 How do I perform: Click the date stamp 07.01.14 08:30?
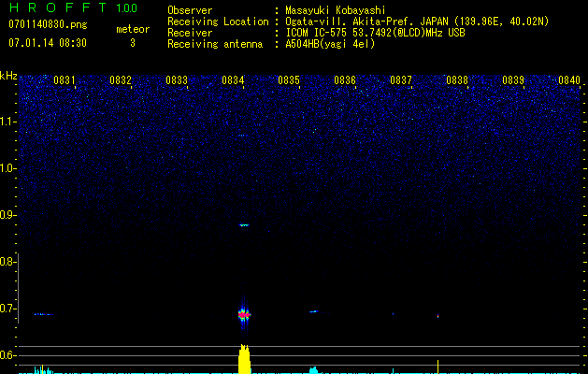point(47,43)
